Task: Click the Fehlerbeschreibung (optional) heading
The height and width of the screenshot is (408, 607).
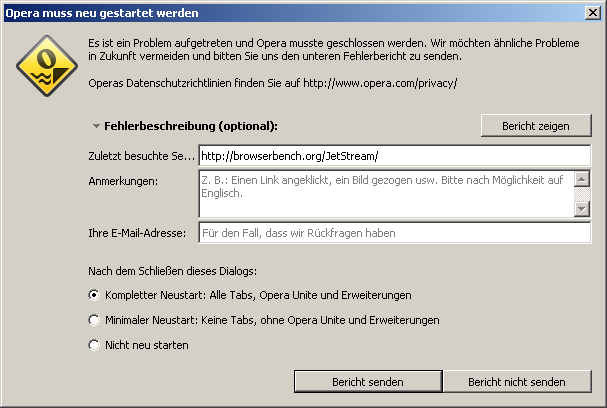Action: coord(191,126)
